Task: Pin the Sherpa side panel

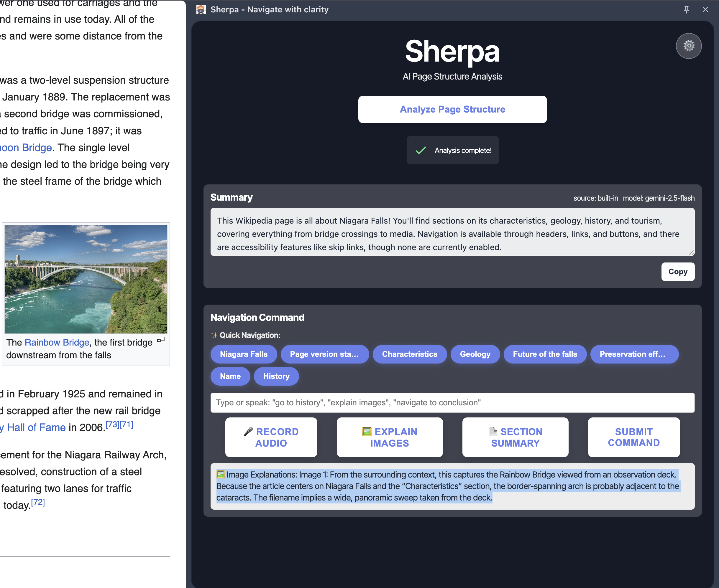Action: point(686,9)
